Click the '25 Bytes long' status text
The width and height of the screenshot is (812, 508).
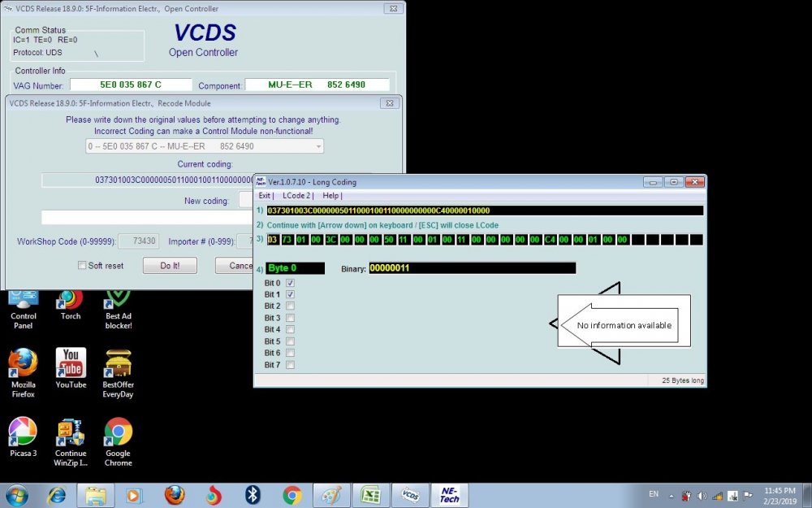pos(683,380)
